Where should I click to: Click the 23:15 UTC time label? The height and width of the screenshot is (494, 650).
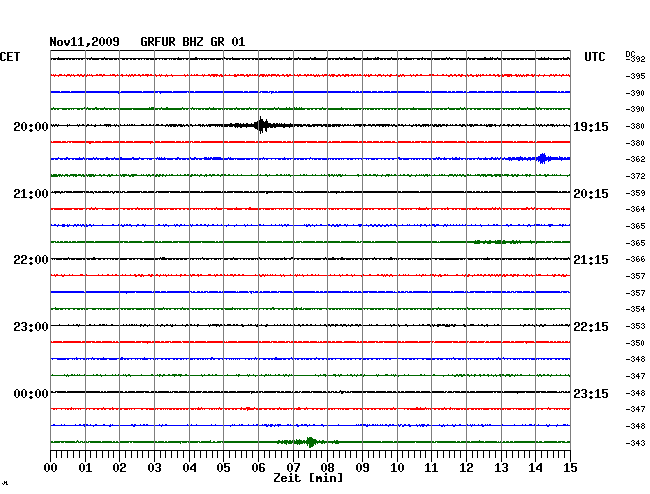[x=591, y=393]
